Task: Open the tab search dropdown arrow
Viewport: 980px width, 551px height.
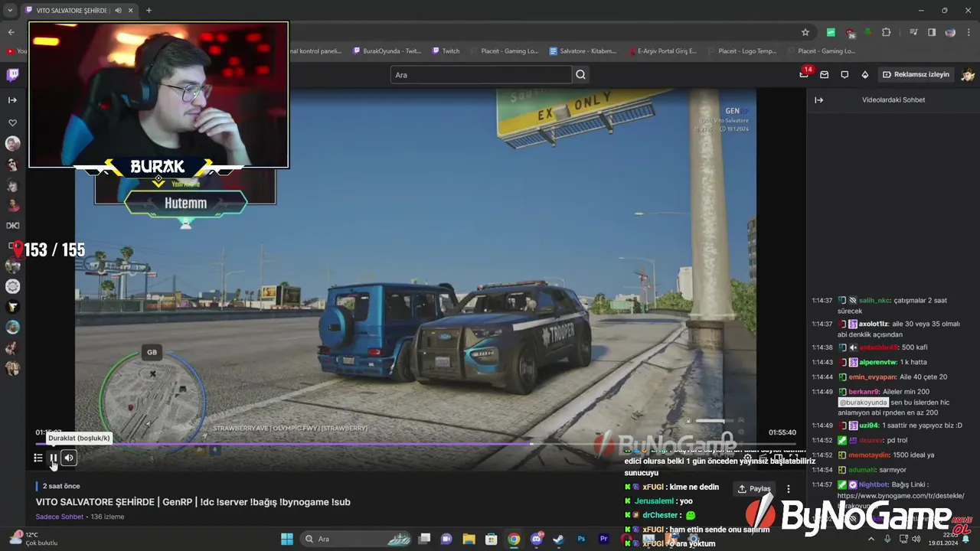Action: (10, 10)
